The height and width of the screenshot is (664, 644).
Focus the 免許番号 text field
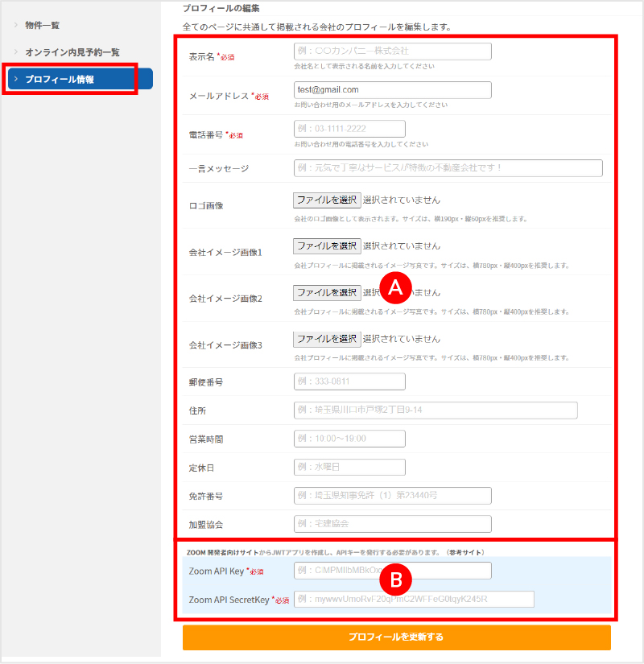point(392,496)
